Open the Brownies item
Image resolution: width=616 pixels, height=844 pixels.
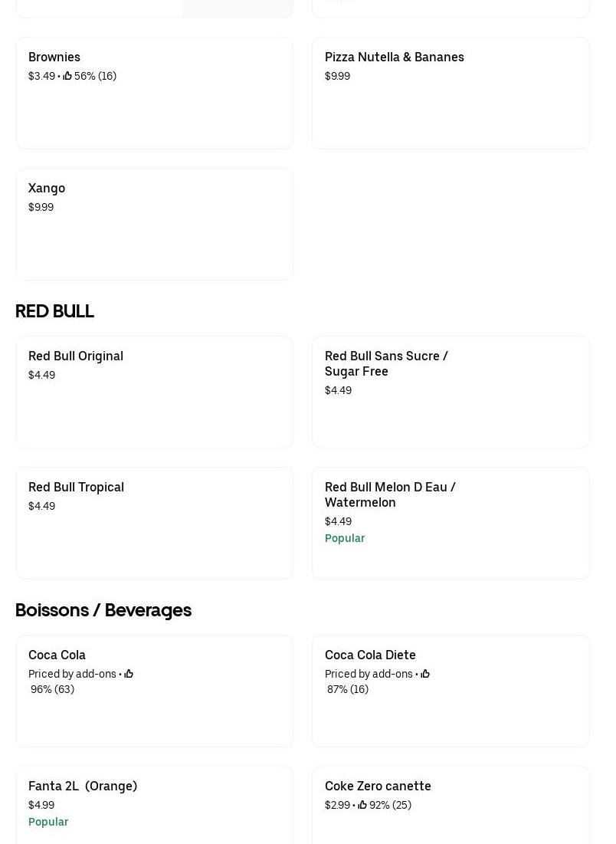pos(54,57)
